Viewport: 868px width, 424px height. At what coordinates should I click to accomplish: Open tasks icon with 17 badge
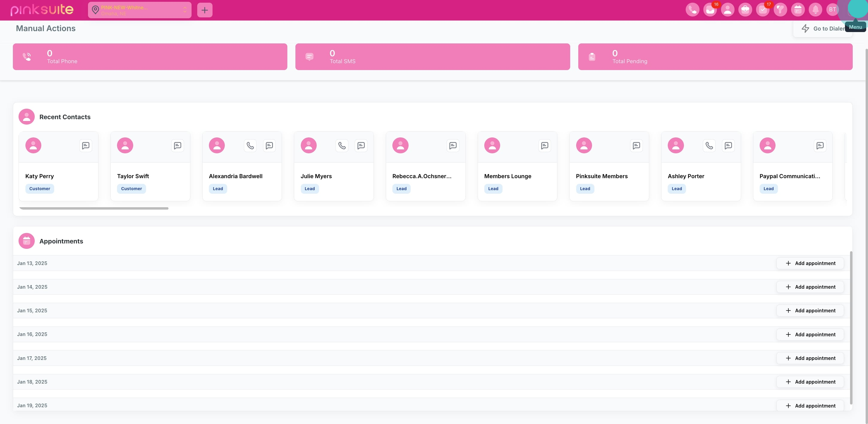(763, 10)
